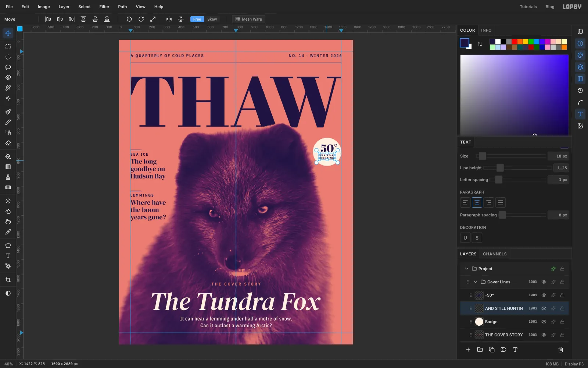The image size is (588, 368).
Task: Select the Clone Stamp tool
Action: tap(8, 177)
